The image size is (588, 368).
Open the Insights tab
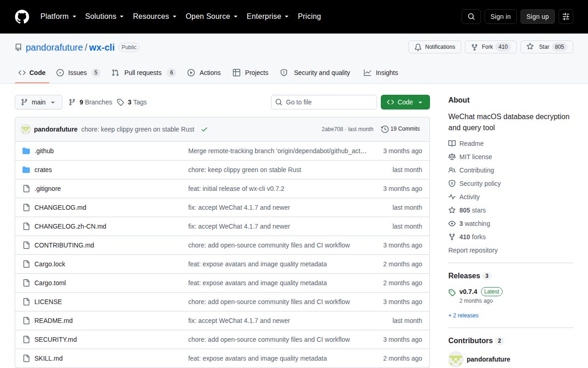click(381, 73)
